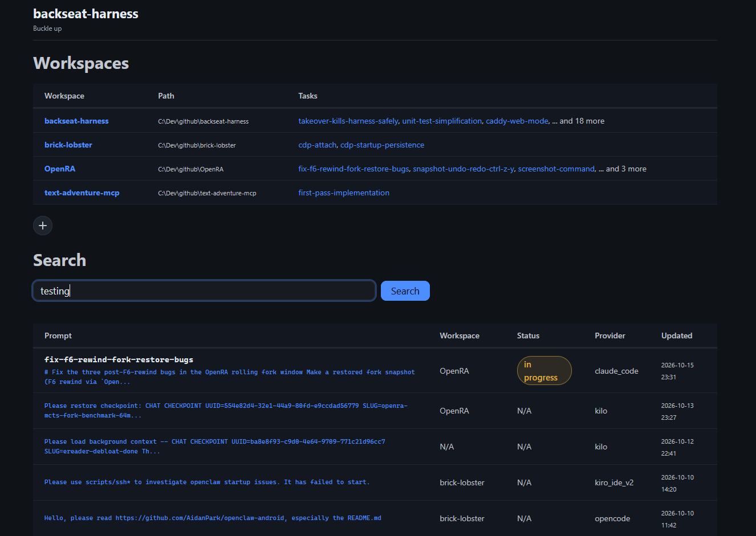Open result 'Please restore checkpoint' prompt

point(226,411)
